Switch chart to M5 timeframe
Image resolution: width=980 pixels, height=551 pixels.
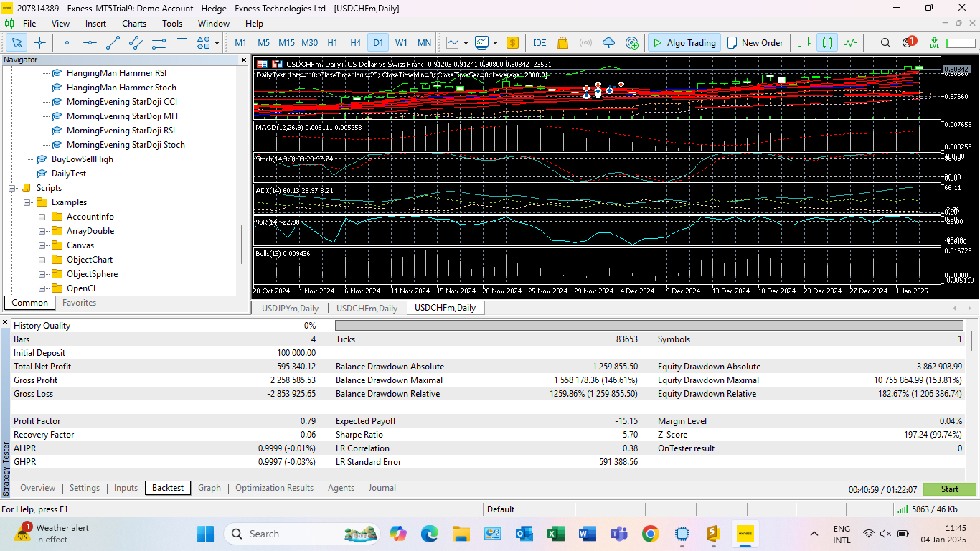tap(264, 43)
